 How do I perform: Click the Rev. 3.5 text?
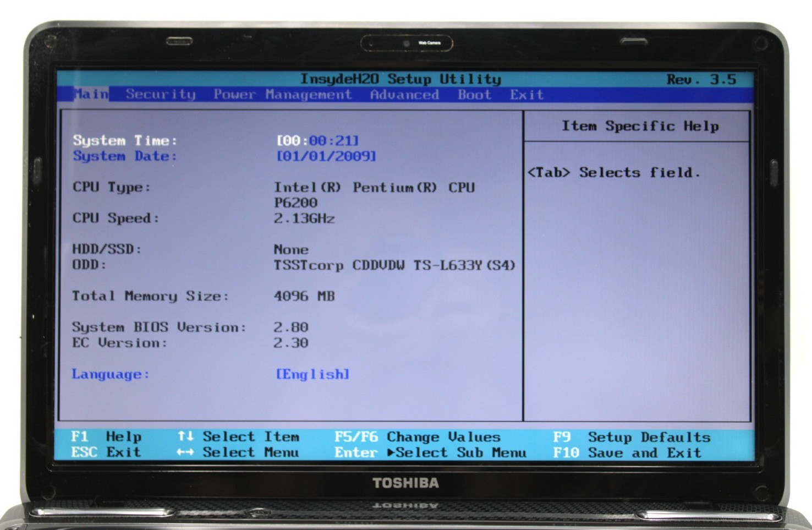(701, 79)
